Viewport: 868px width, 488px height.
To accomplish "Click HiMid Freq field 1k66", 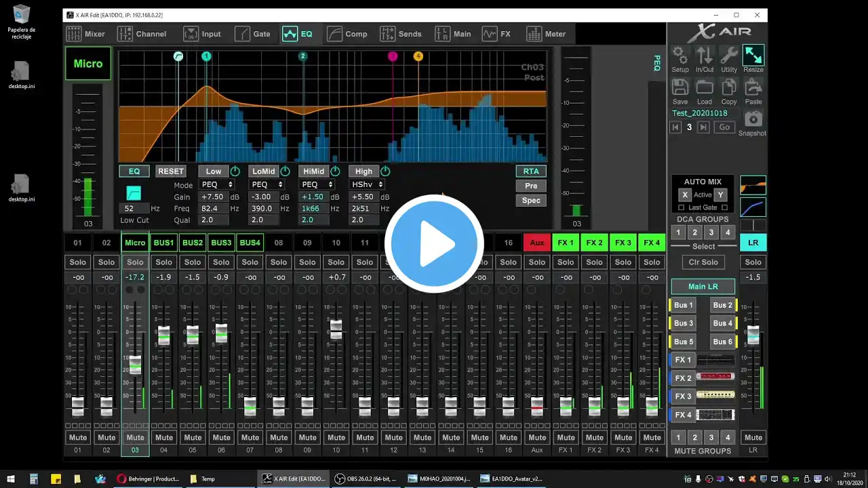I will coord(313,209).
